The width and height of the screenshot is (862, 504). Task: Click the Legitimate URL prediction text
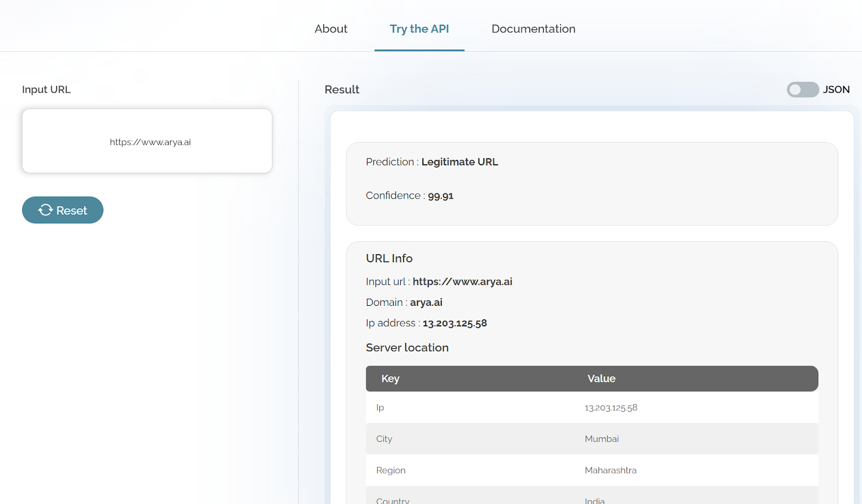pyautogui.click(x=460, y=162)
